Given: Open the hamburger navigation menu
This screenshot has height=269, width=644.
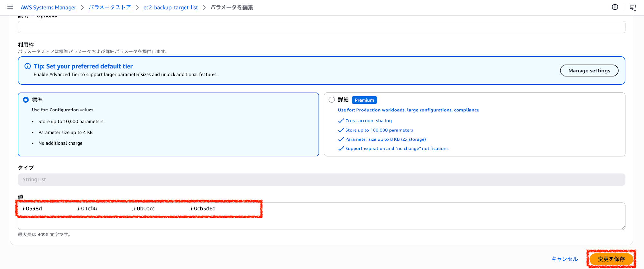Looking at the screenshot, I should click(x=10, y=7).
